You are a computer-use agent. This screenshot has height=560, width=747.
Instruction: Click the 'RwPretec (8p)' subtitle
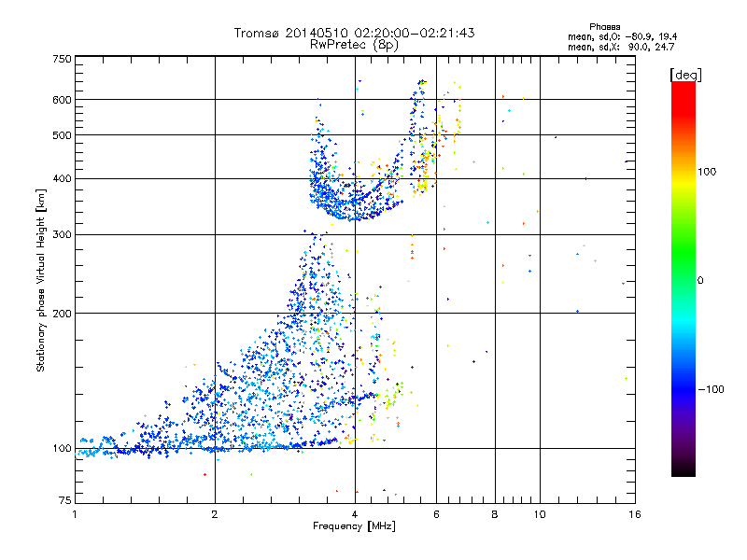point(354,45)
